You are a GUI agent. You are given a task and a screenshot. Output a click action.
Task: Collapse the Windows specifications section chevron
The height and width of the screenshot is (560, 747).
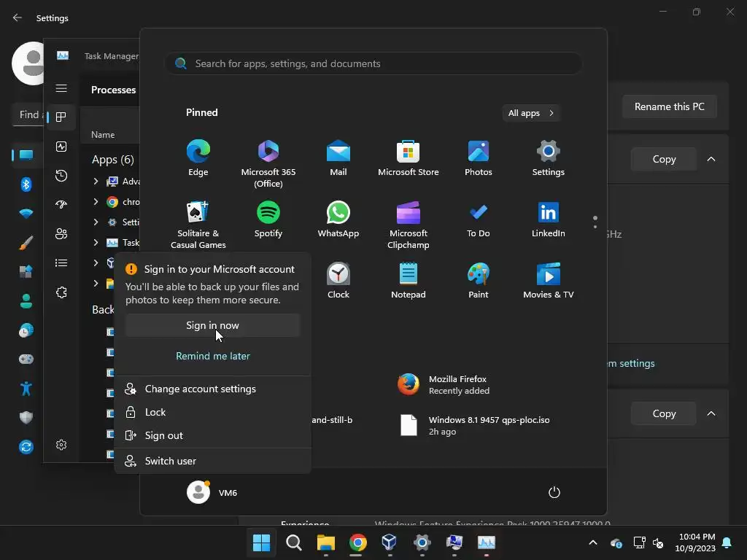(x=711, y=413)
